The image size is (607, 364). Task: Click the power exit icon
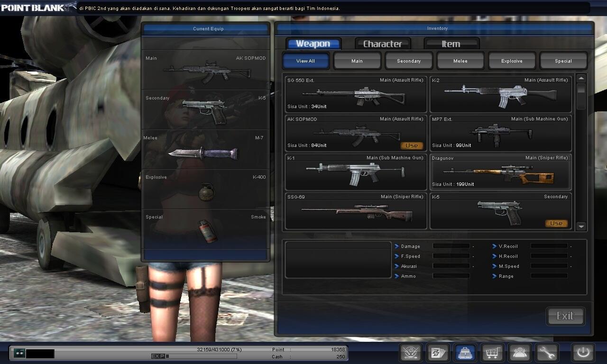point(583,353)
